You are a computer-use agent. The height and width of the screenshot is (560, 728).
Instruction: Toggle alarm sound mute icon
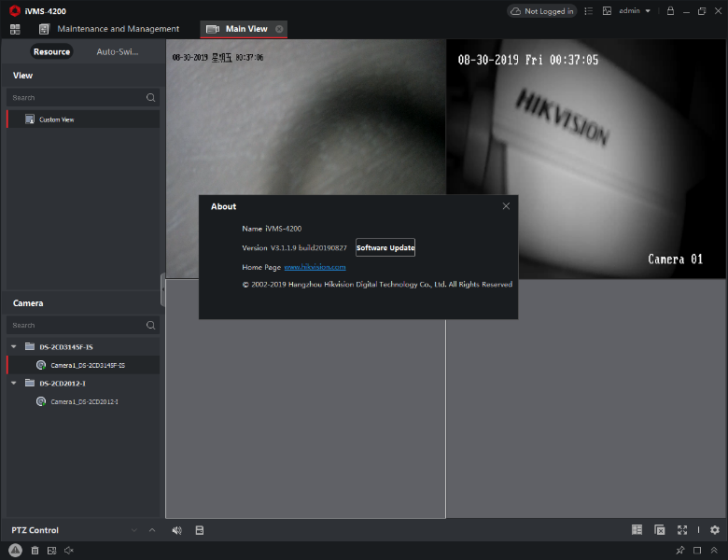[69, 551]
